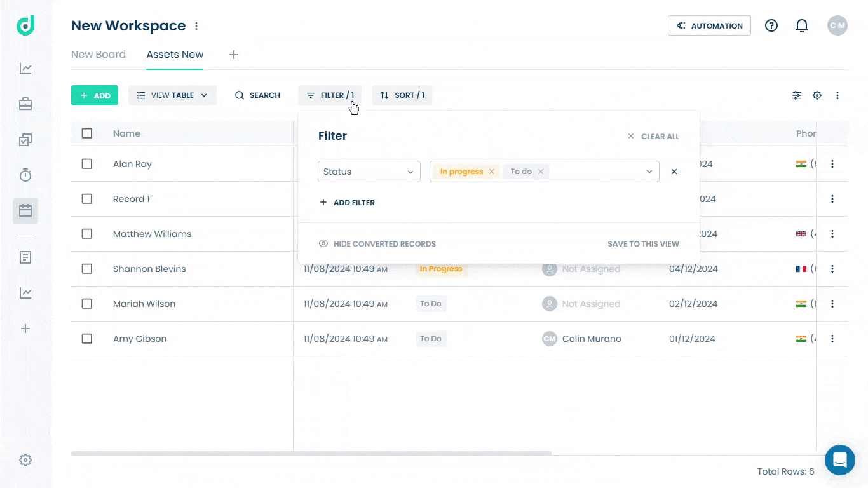868x488 pixels.
Task: Click the Add Filter button
Action: click(347, 203)
